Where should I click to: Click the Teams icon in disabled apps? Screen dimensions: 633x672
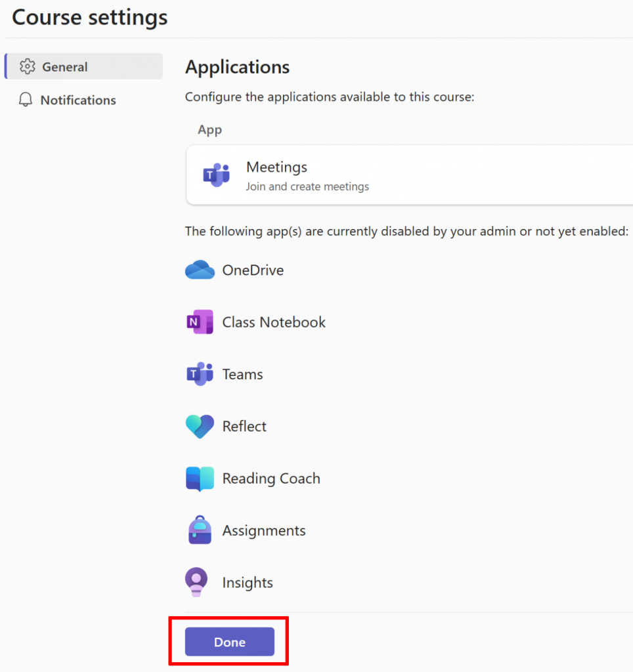click(x=200, y=374)
